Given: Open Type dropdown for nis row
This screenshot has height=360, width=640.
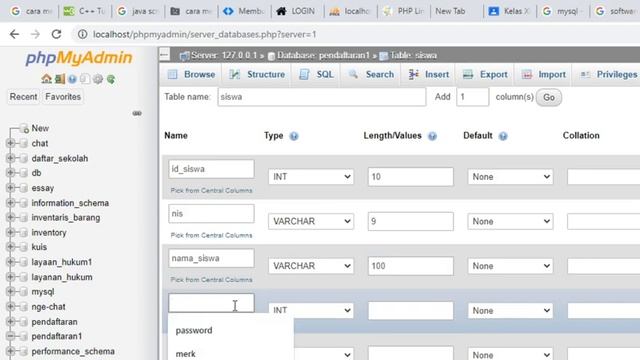Looking at the screenshot, I should pos(311,221).
